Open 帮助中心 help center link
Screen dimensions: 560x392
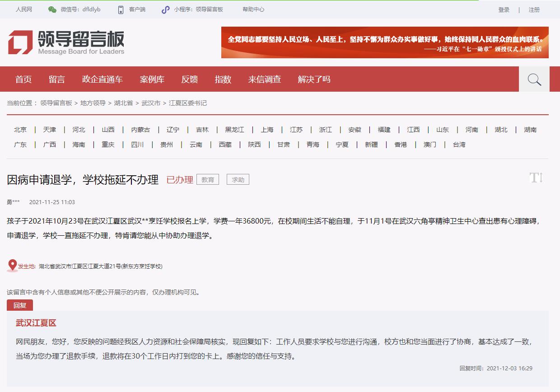click(253, 9)
